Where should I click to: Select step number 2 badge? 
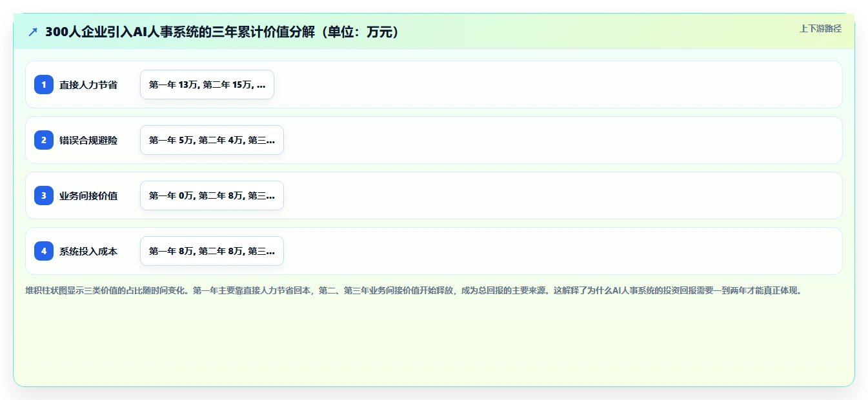(x=44, y=140)
